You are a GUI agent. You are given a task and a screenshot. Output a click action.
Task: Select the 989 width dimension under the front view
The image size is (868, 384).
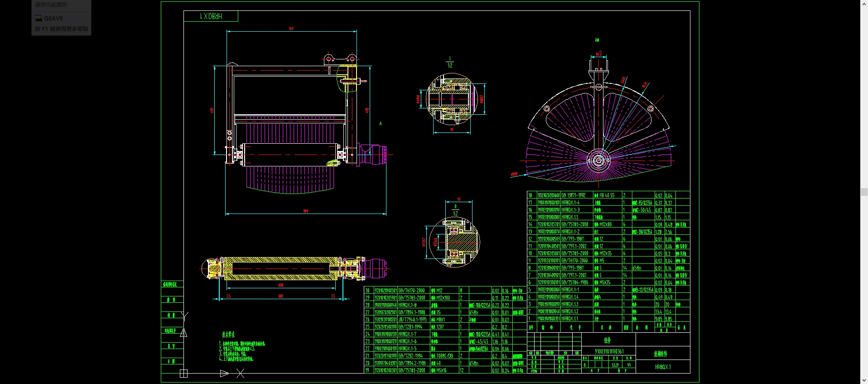click(306, 211)
